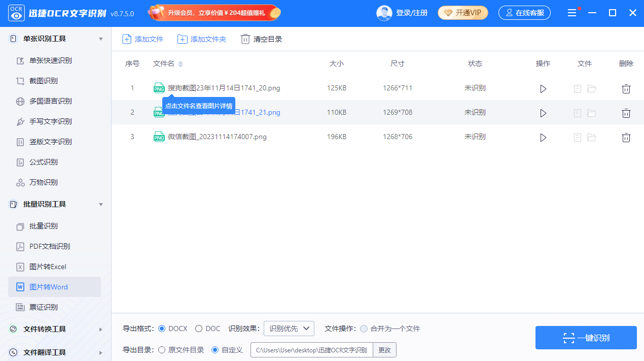This screenshot has width=644, height=361.
Task: Choose the DOC export format
Action: (x=199, y=329)
